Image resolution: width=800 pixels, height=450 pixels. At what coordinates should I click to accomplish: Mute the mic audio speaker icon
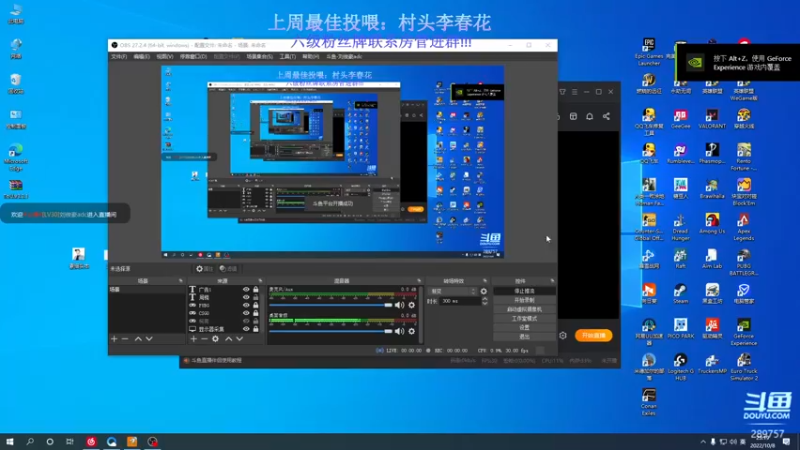pos(399,305)
